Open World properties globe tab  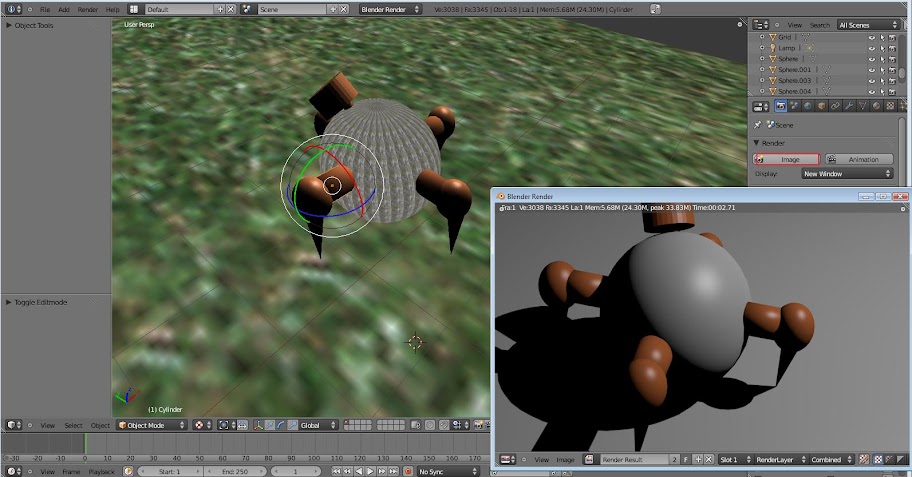coord(808,106)
